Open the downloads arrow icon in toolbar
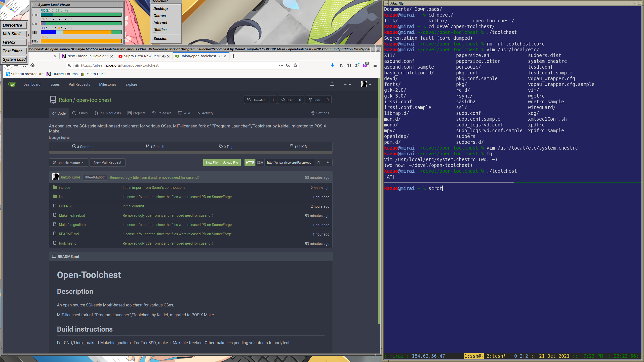 pyautogui.click(x=333, y=65)
